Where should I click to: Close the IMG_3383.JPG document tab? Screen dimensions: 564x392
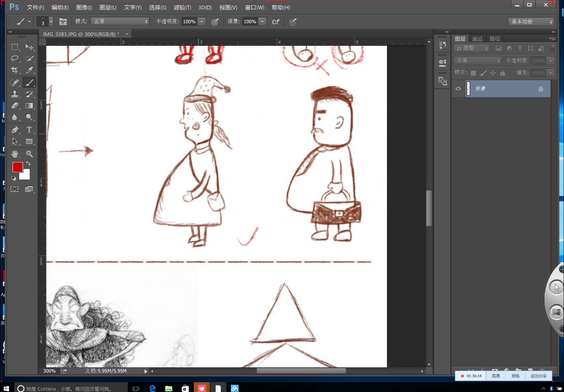coord(127,34)
